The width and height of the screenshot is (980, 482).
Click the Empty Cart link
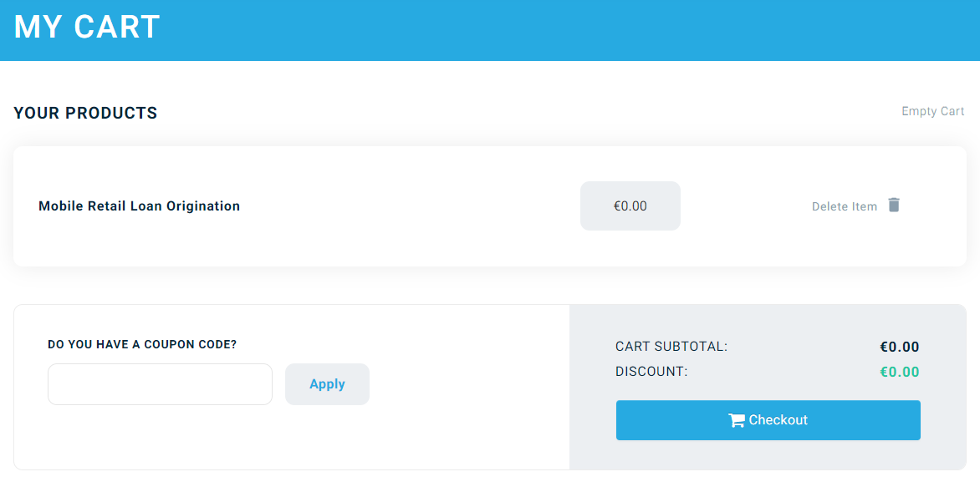(x=932, y=111)
